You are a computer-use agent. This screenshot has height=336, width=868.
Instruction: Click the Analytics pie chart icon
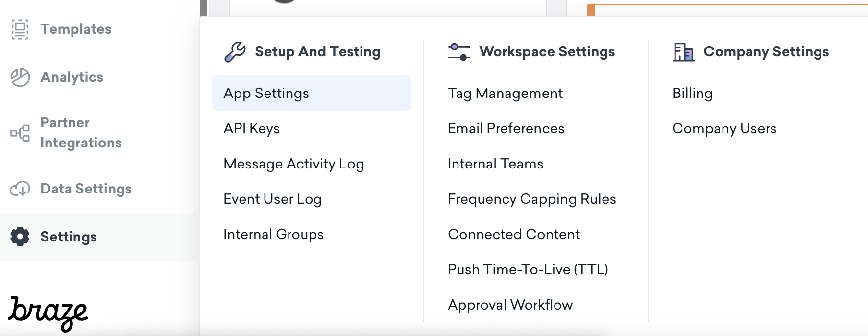pyautogui.click(x=20, y=77)
